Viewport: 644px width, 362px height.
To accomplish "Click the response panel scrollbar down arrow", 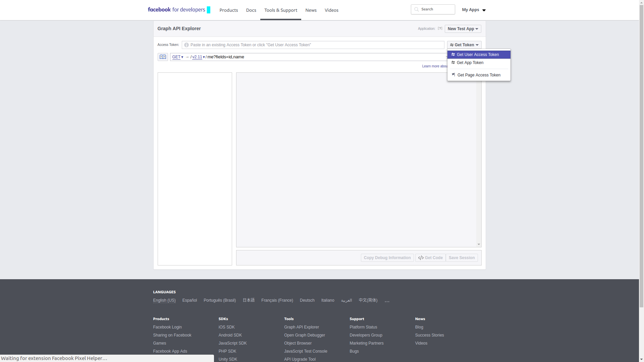I will (479, 244).
